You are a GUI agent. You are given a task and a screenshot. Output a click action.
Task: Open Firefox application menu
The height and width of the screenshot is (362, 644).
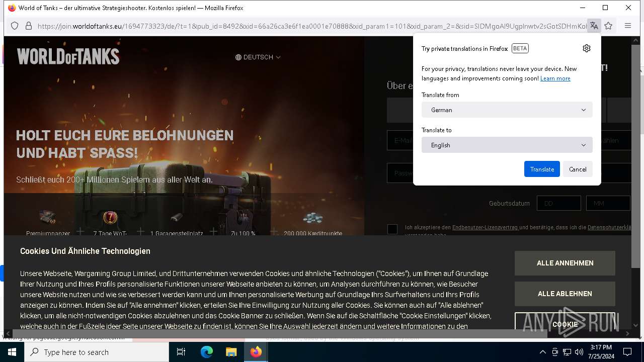[627, 26]
